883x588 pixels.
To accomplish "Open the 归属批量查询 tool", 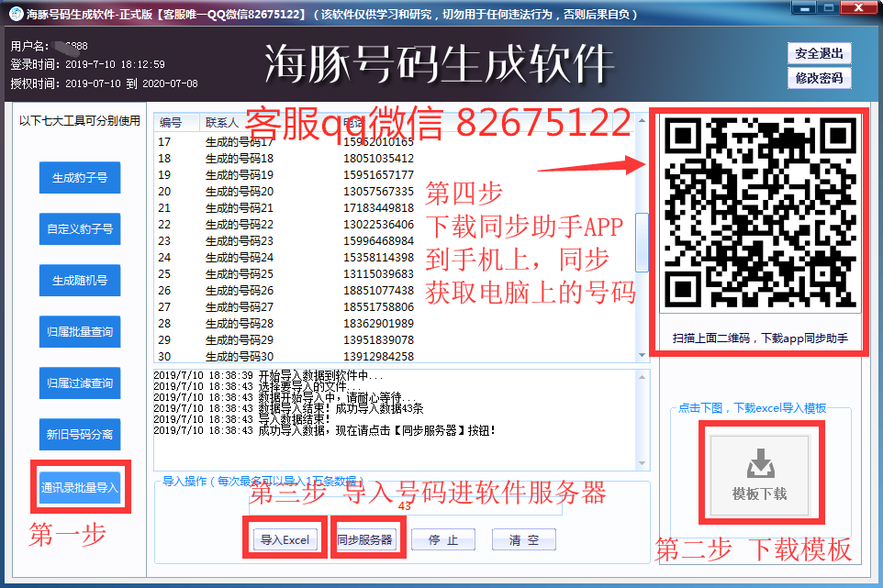I will (80, 331).
